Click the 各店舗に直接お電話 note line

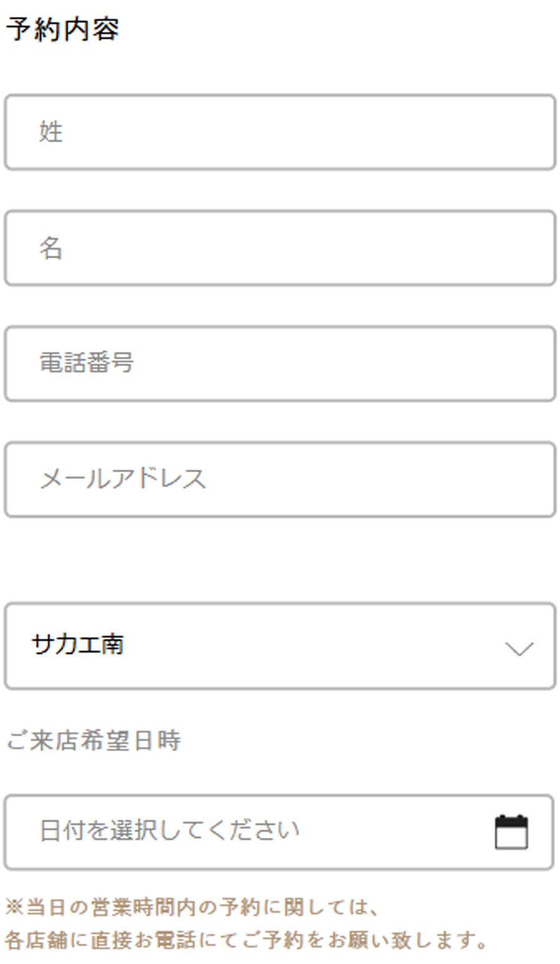tap(246, 939)
